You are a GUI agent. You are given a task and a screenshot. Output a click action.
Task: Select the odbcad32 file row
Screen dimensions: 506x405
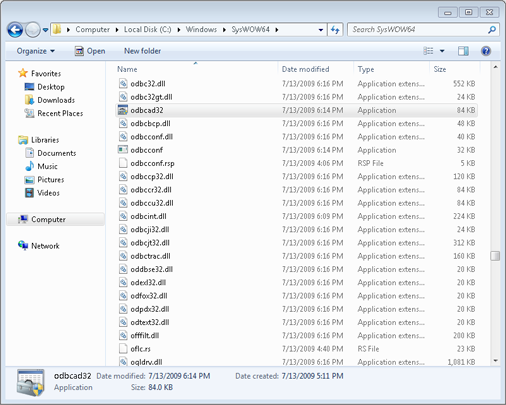[296, 110]
